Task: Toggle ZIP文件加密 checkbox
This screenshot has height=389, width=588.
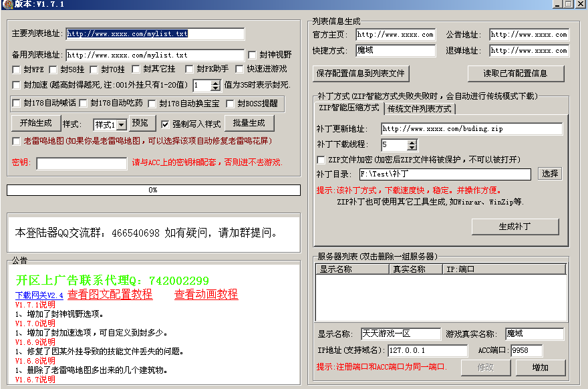Action: (321, 160)
